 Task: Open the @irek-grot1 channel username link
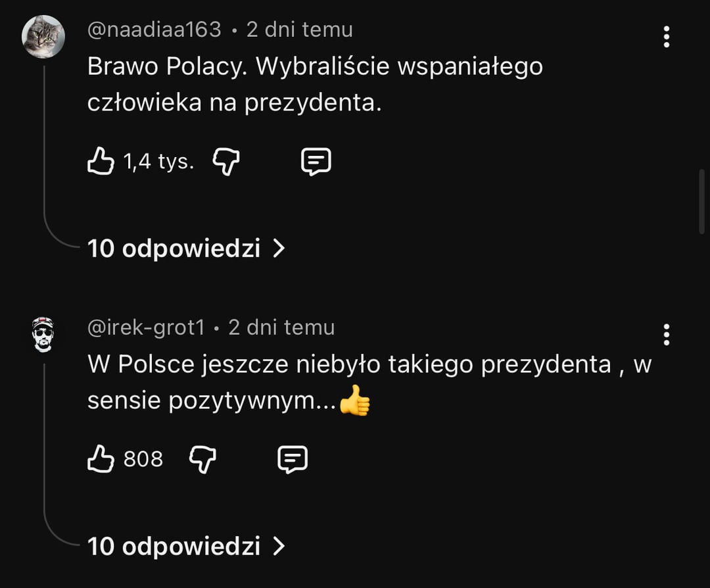point(146,328)
